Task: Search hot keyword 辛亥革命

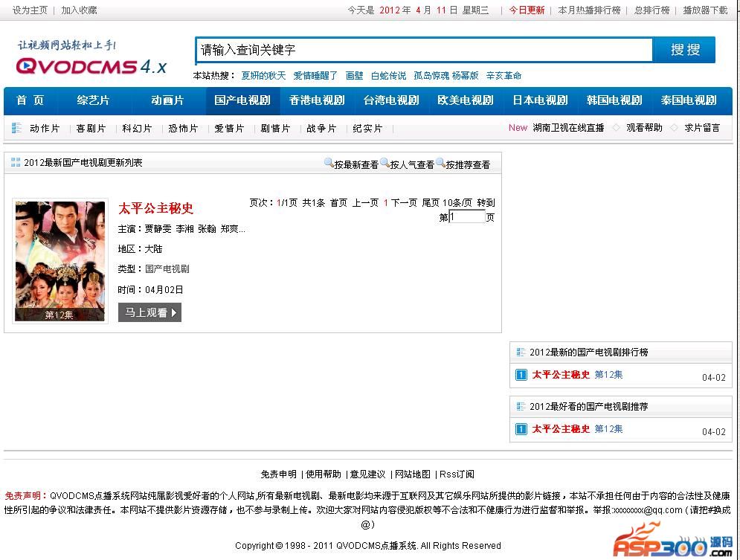Action: point(503,75)
